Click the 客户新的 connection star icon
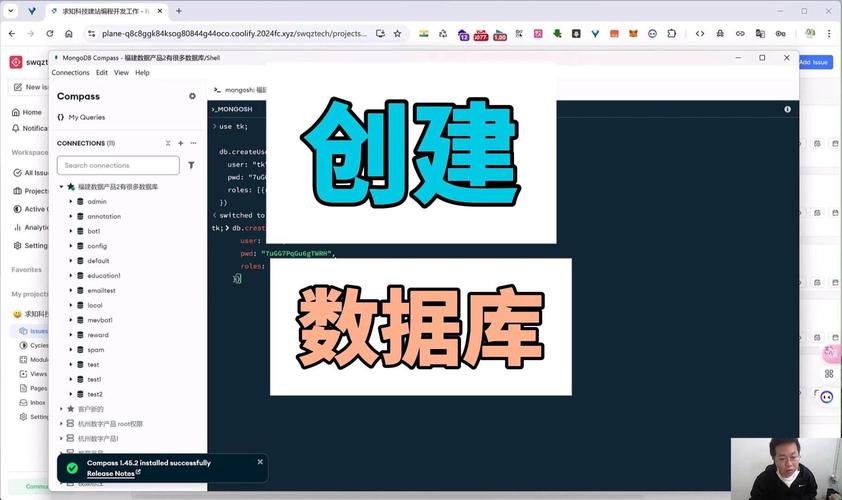The width and height of the screenshot is (842, 500). (x=70, y=409)
